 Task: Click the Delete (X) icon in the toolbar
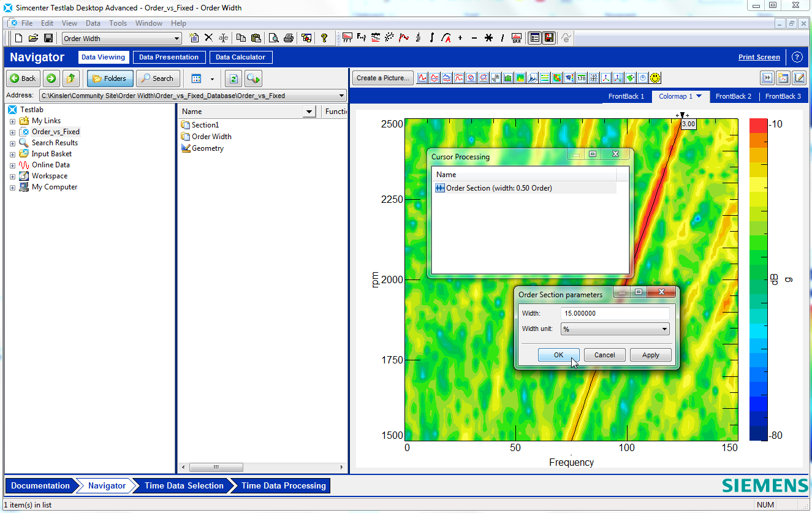point(208,38)
